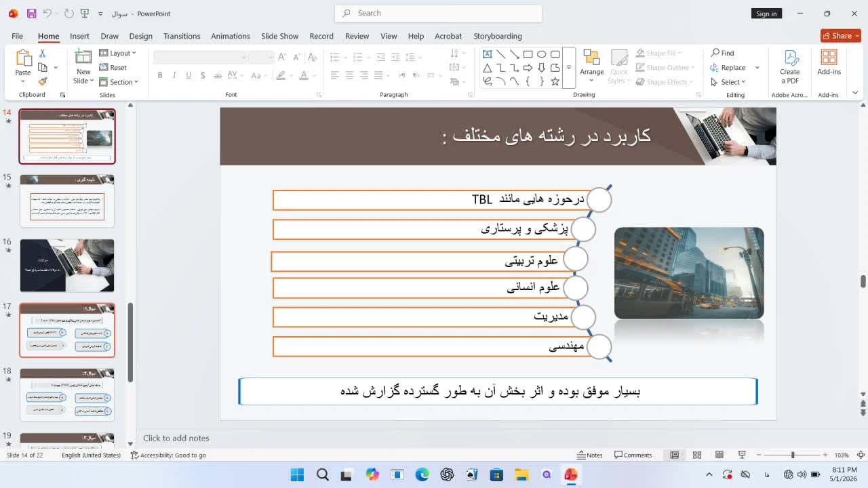Open the Transitions ribbon tab
The height and width of the screenshot is (488, 868).
click(x=182, y=36)
